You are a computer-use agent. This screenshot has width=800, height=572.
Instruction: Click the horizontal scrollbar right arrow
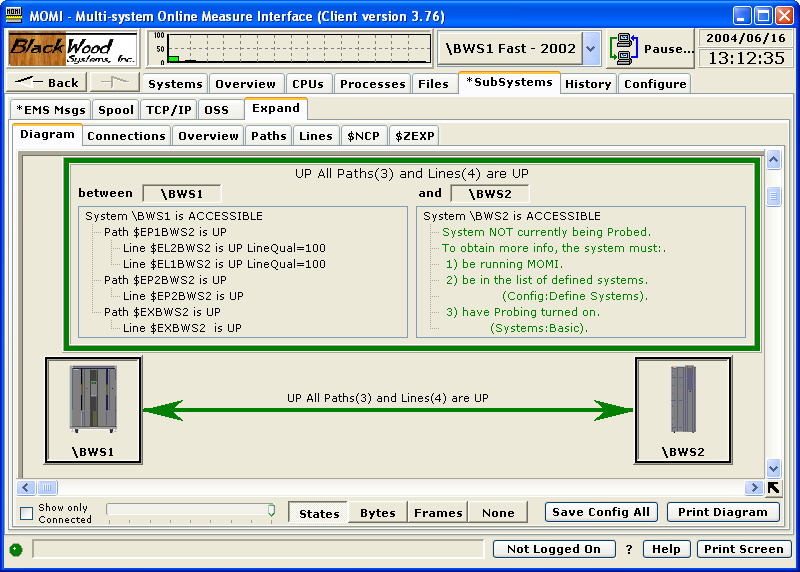(754, 487)
